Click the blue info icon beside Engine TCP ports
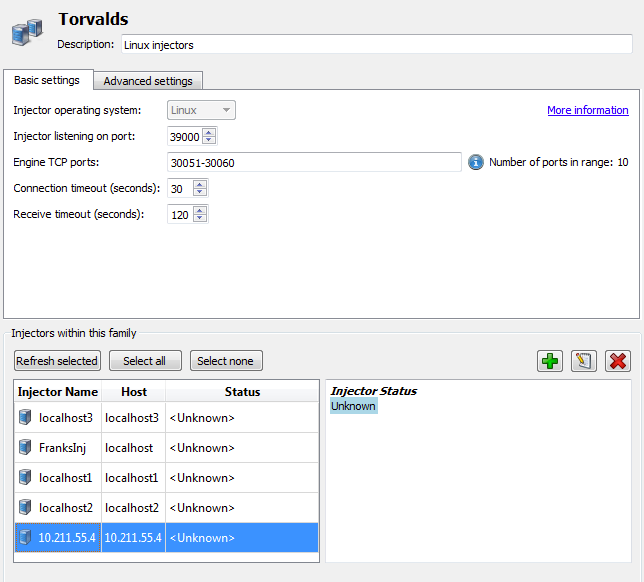This screenshot has height=582, width=644. click(476, 162)
